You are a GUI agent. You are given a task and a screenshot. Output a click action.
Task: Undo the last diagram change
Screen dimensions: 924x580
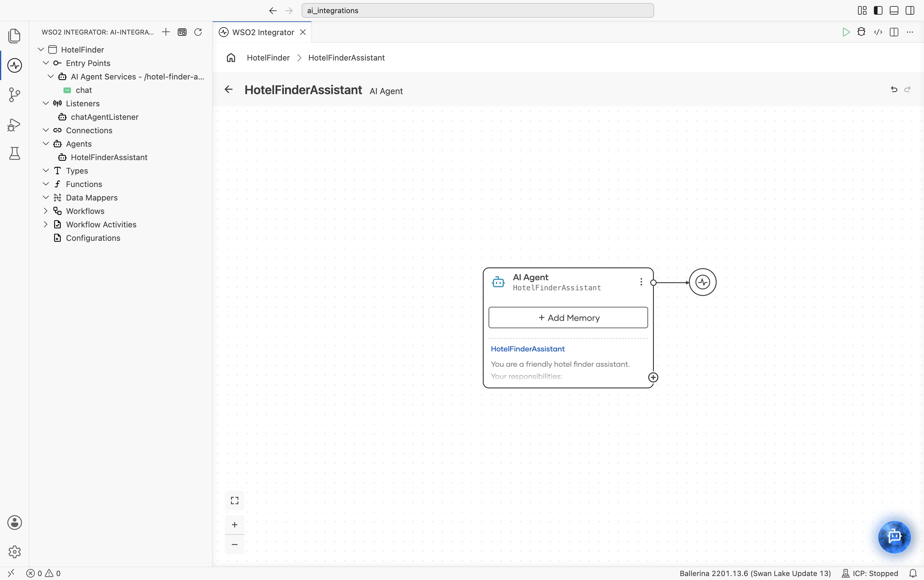(x=894, y=89)
